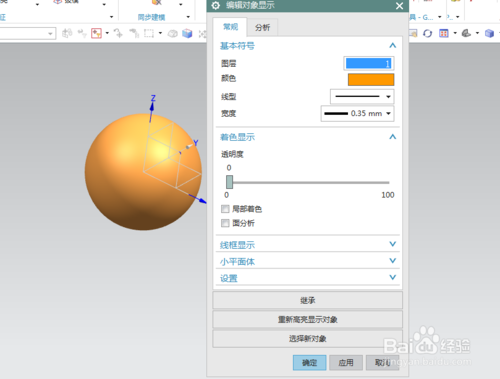Click the blue rendering style cube icon at right

[489, 33]
